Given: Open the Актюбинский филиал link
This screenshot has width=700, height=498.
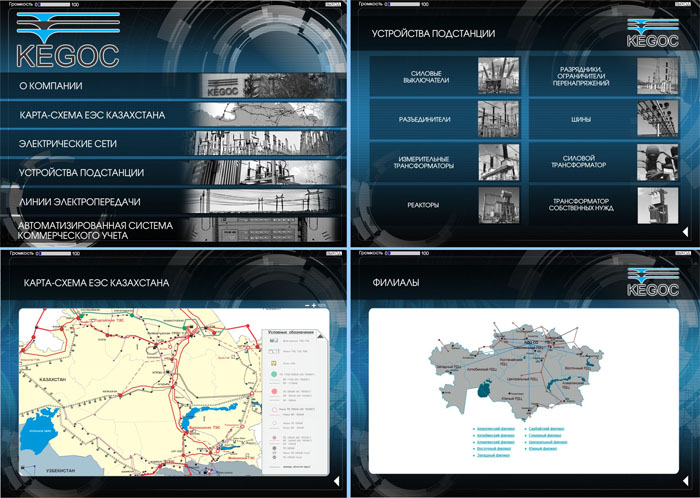Looking at the screenshot, I should (x=496, y=436).
